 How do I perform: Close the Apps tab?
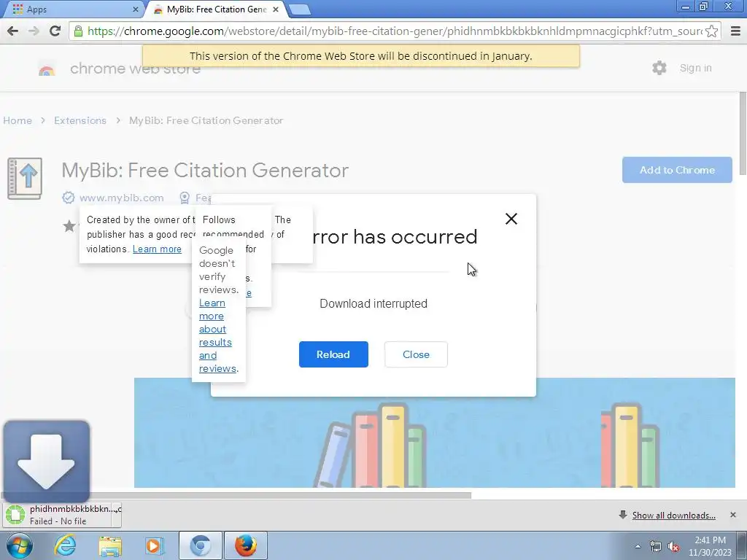pos(135,9)
